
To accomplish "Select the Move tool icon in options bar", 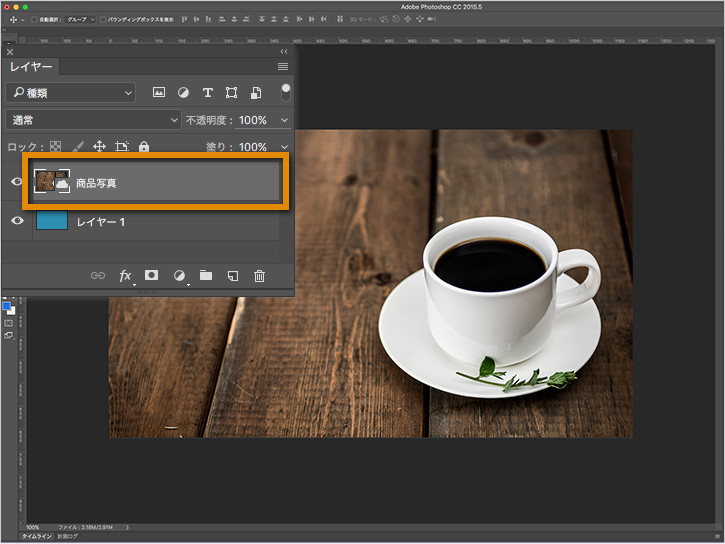I will coord(13,19).
